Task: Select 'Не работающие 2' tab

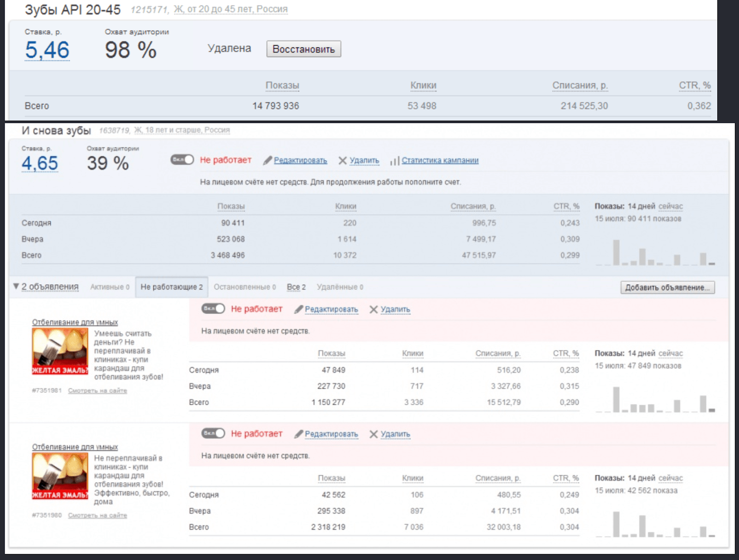Action: click(x=171, y=287)
